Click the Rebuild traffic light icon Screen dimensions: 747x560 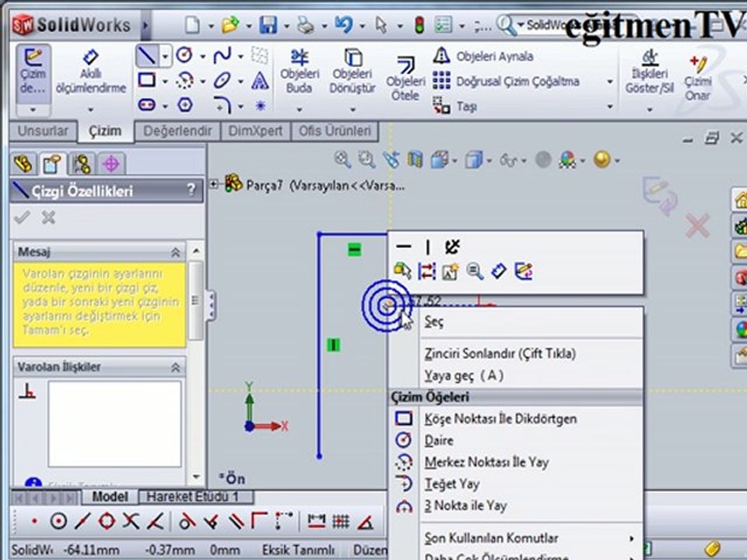[419, 25]
